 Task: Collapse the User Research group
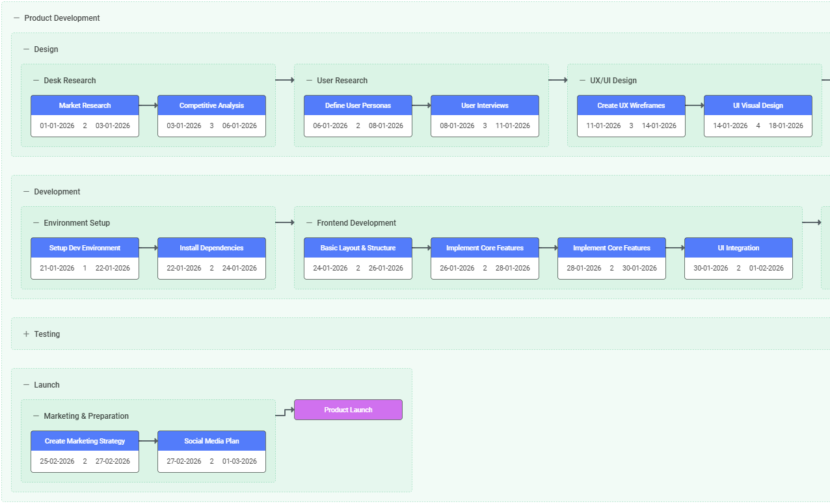coord(310,81)
